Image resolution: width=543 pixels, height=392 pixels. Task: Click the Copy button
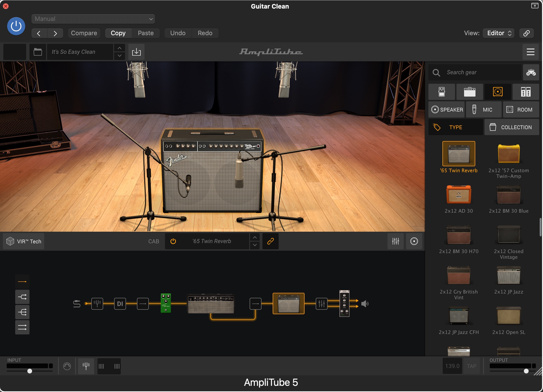118,33
